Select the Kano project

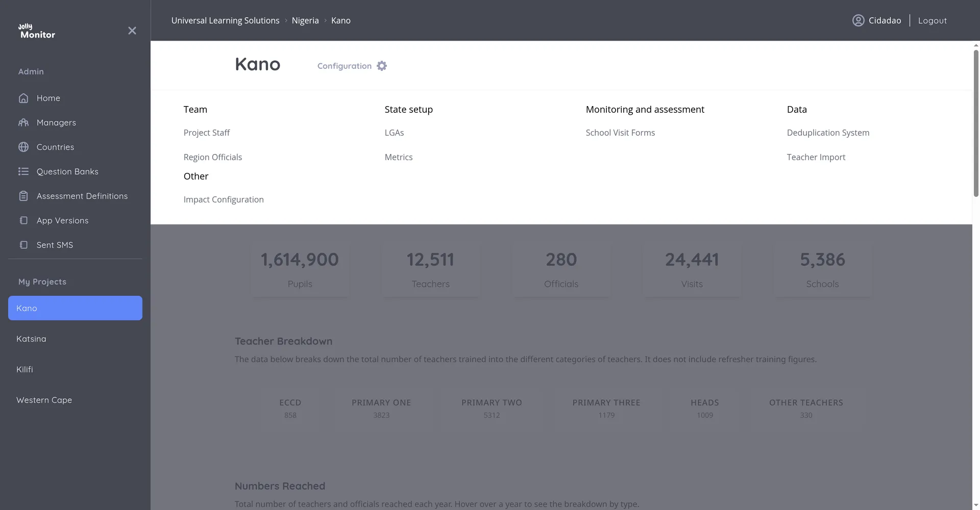[75, 308]
